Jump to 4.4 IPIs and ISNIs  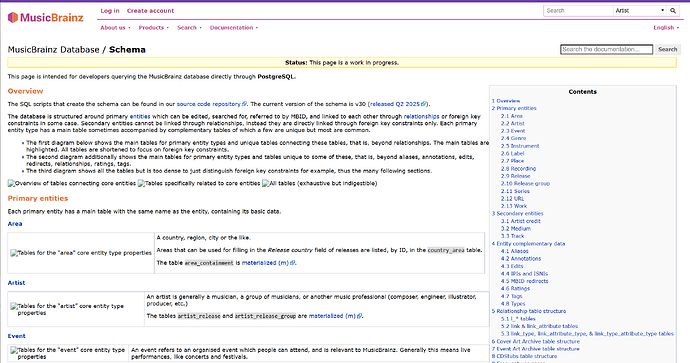(x=525, y=274)
